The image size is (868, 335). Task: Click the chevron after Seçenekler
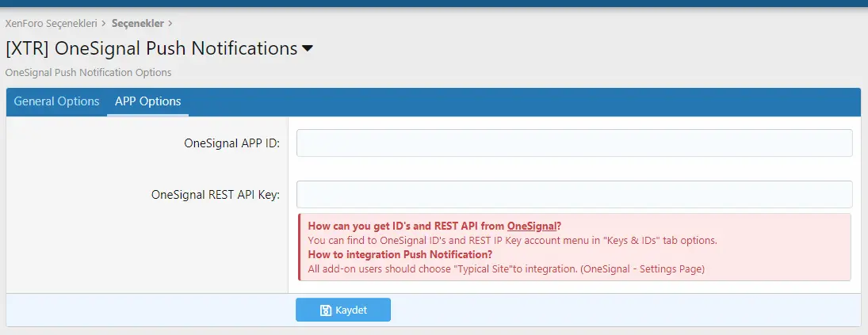[170, 23]
